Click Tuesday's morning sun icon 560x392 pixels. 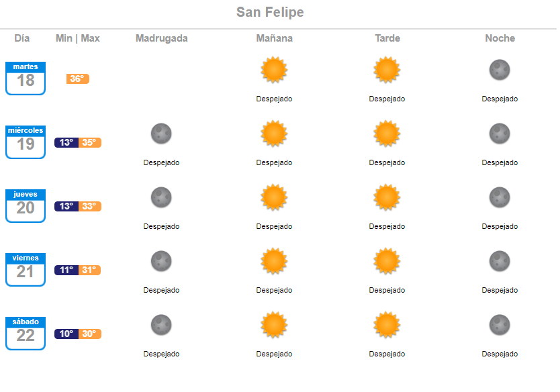[x=274, y=70]
